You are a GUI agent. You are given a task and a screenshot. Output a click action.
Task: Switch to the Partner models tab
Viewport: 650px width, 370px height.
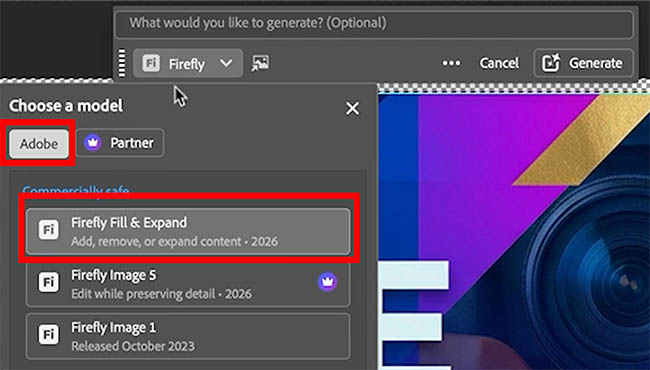(120, 143)
